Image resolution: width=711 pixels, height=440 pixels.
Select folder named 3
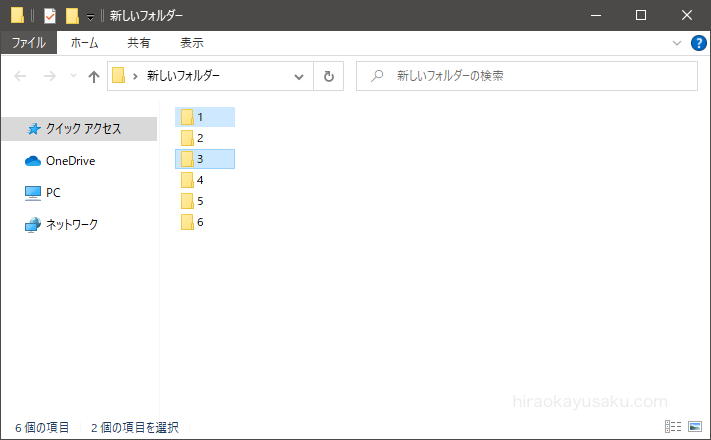[x=205, y=159]
